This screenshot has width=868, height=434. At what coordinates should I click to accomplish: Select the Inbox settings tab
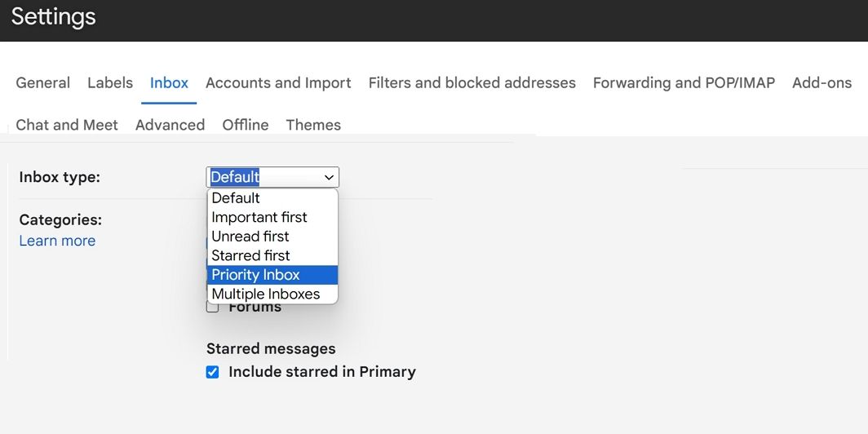(169, 82)
